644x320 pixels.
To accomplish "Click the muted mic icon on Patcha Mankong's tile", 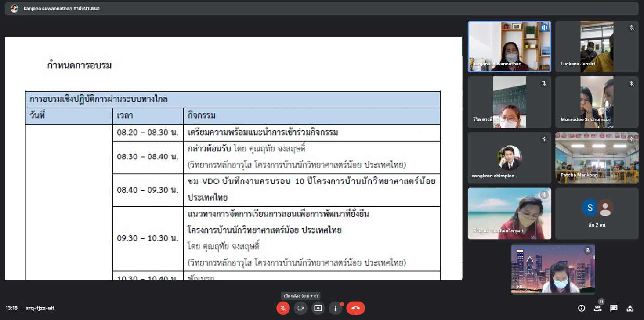I will 631,139.
